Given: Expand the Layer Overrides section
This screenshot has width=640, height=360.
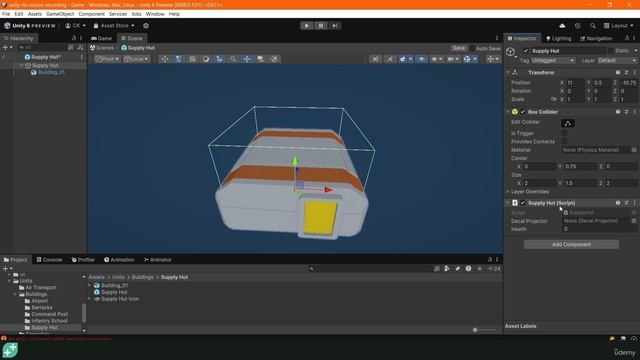Looking at the screenshot, I should (508, 192).
